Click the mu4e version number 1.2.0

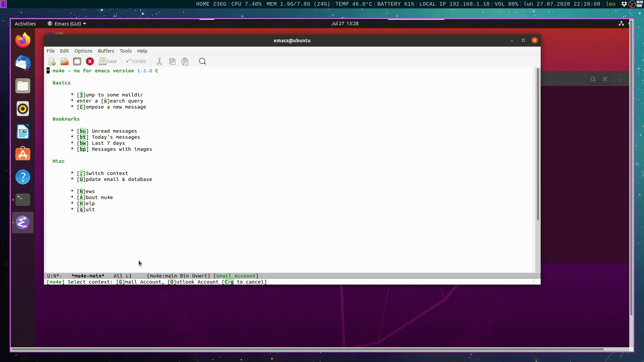145,71
